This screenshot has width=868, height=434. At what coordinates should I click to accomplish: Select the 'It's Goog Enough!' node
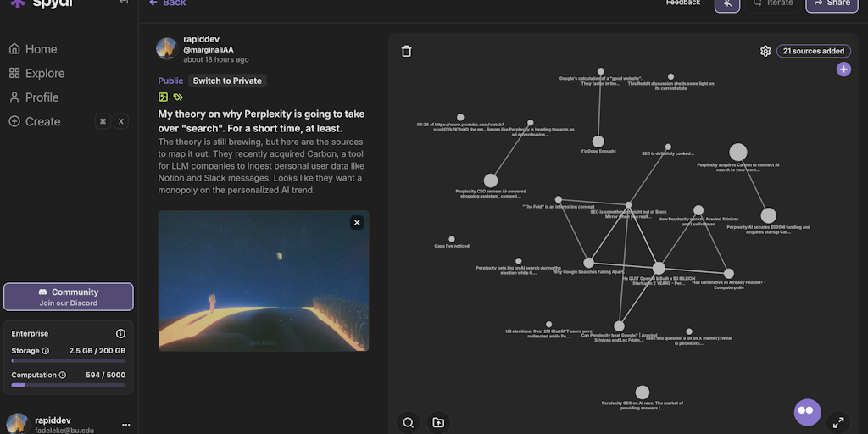[x=598, y=142]
